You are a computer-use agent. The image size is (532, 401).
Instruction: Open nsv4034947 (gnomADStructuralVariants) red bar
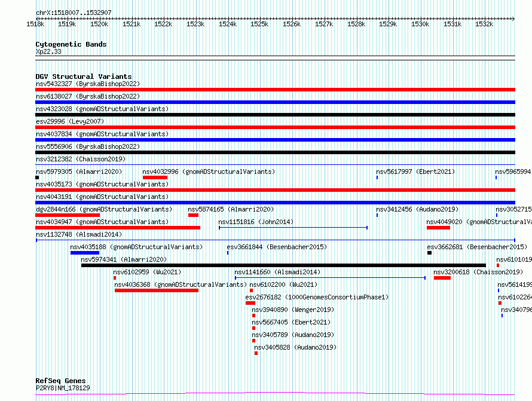[118, 228]
